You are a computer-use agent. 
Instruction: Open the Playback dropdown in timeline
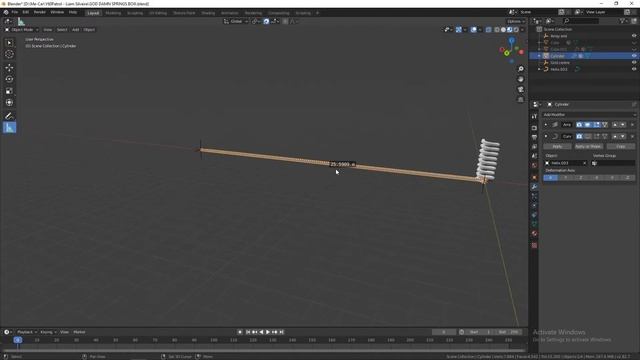(x=27, y=332)
